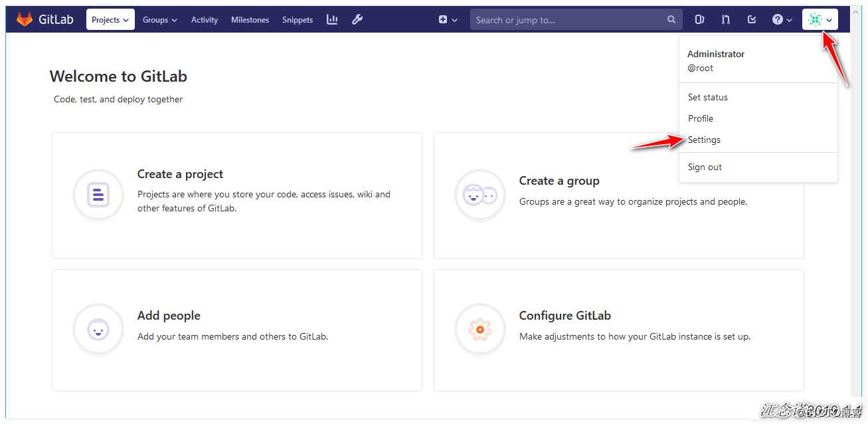Click Administrator name in dropdown
868x424 pixels.
pos(716,54)
